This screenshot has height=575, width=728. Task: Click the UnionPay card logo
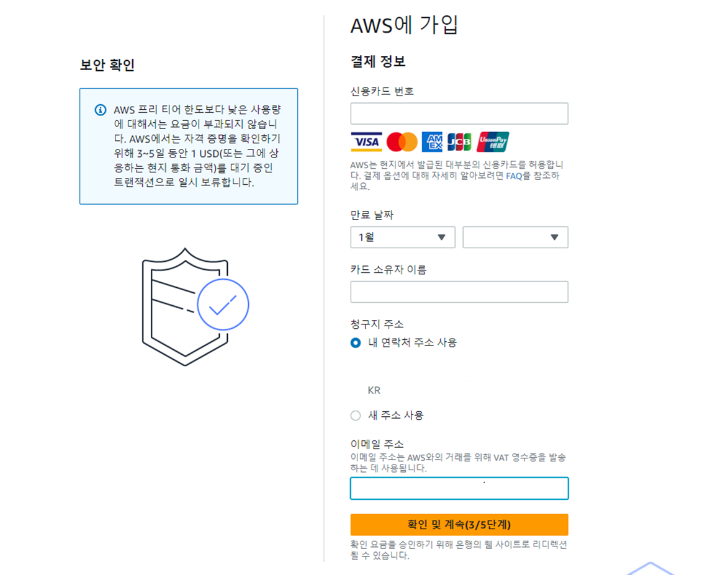(x=493, y=141)
